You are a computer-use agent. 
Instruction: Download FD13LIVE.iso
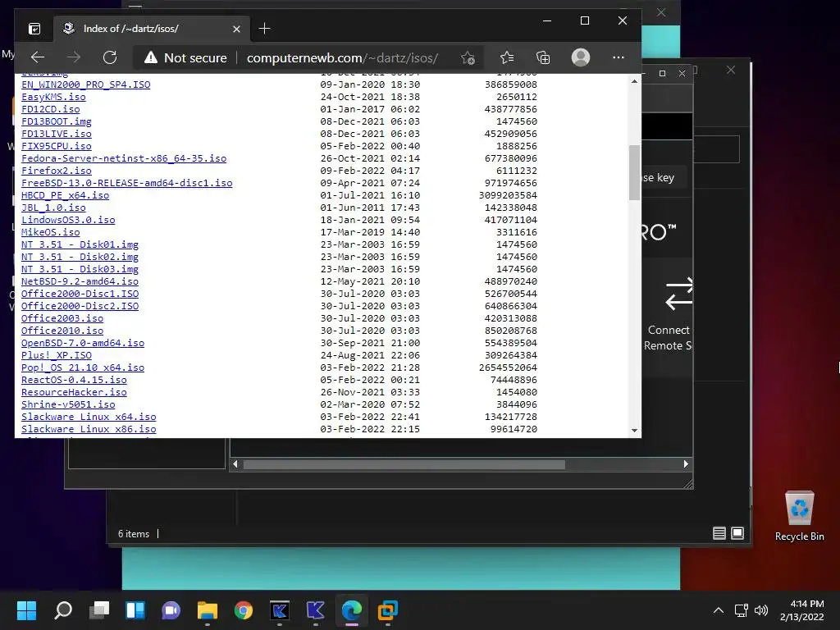[x=57, y=134]
